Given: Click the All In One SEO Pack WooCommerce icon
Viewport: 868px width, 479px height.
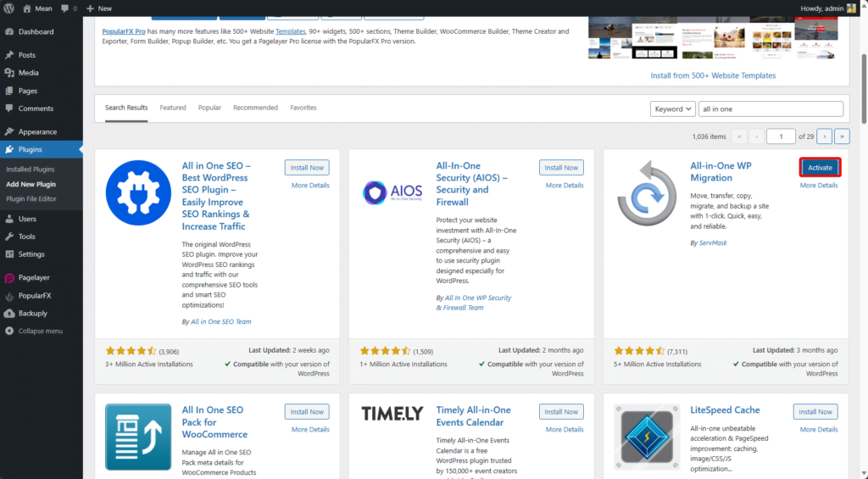Looking at the screenshot, I should (137, 437).
